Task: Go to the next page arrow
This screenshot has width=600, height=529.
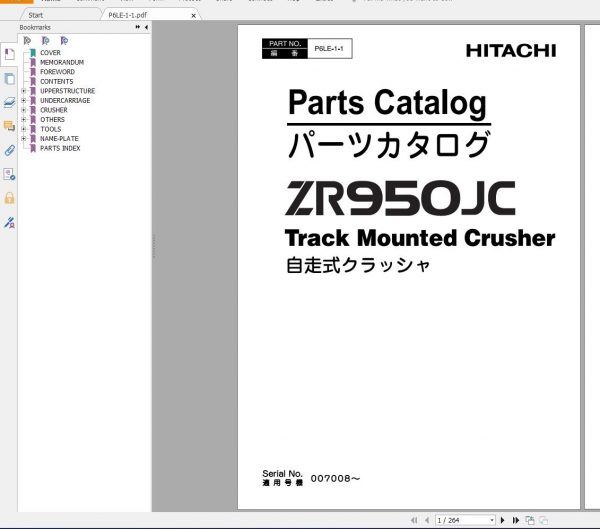Action: pyautogui.click(x=502, y=520)
